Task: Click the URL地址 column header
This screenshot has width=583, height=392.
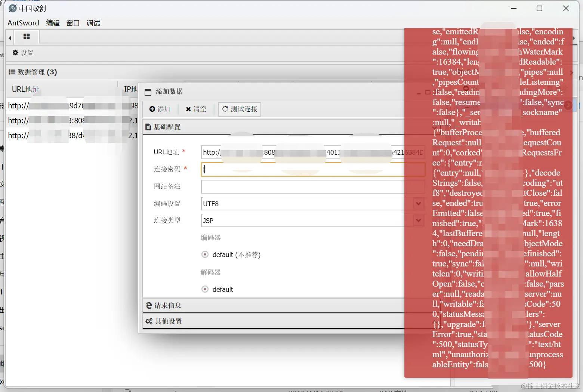Action: 25,89
